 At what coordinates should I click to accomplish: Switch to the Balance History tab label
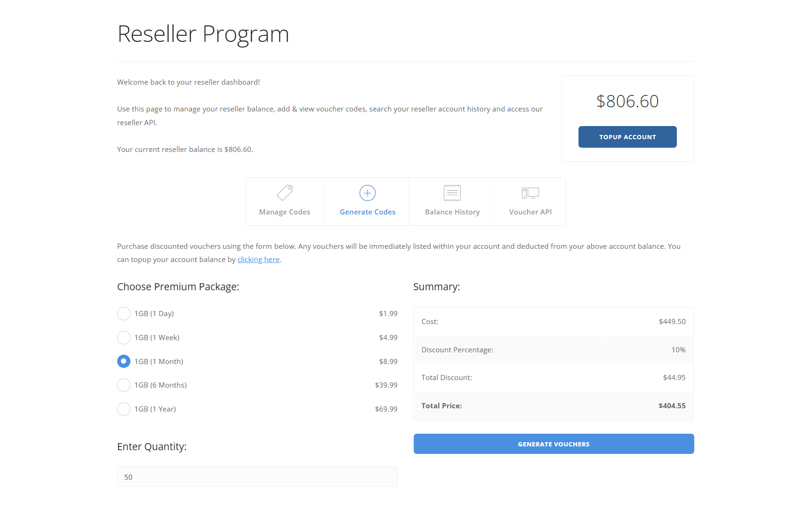pos(452,212)
